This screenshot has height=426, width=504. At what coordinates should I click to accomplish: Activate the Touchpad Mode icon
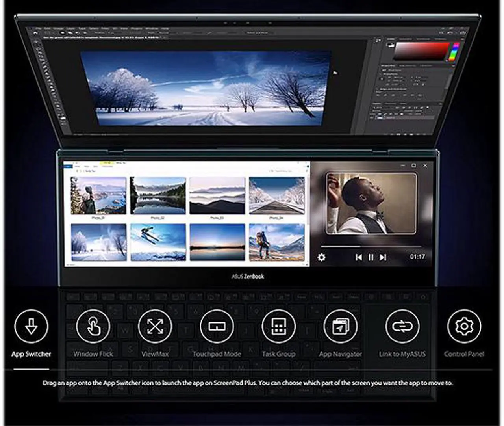217,326
